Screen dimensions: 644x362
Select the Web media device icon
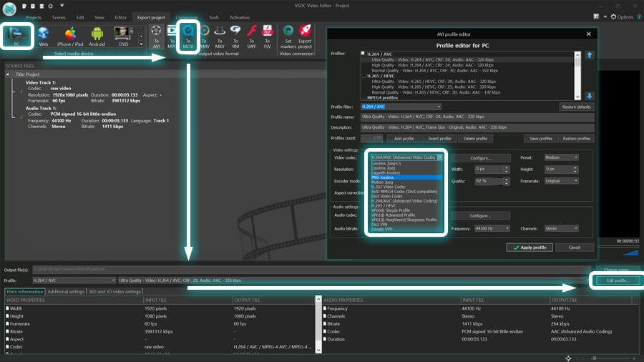(43, 36)
